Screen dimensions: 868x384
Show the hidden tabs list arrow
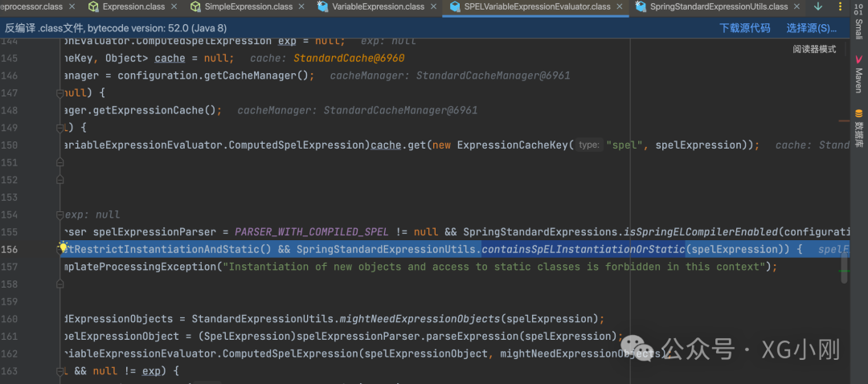click(819, 6)
